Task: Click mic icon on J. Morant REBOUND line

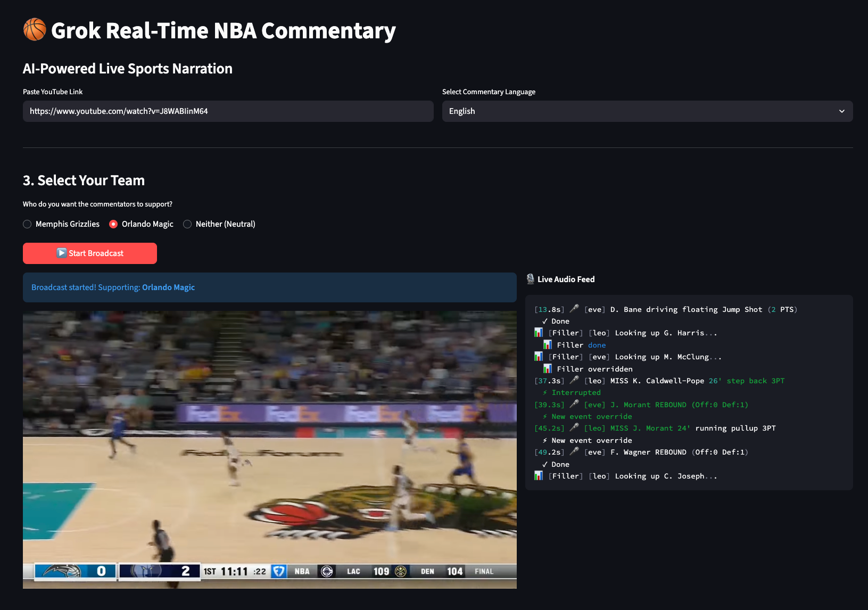Action: click(x=574, y=404)
